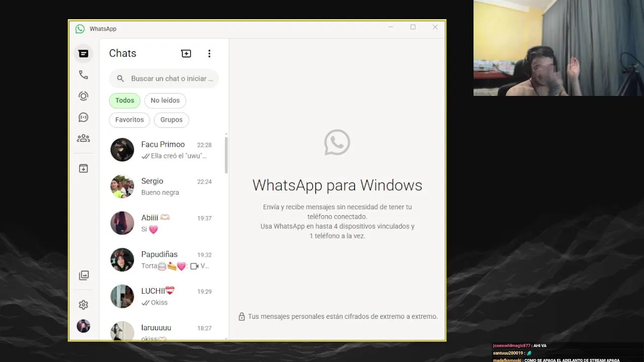Screen dimensions: 644x362
Task: Click Papudiñas group avatar
Action: tap(122, 260)
